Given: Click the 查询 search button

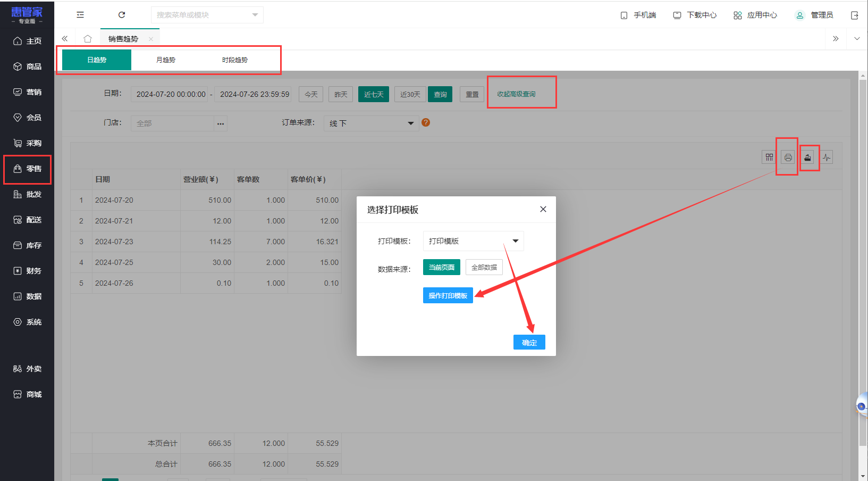Looking at the screenshot, I should pos(440,94).
